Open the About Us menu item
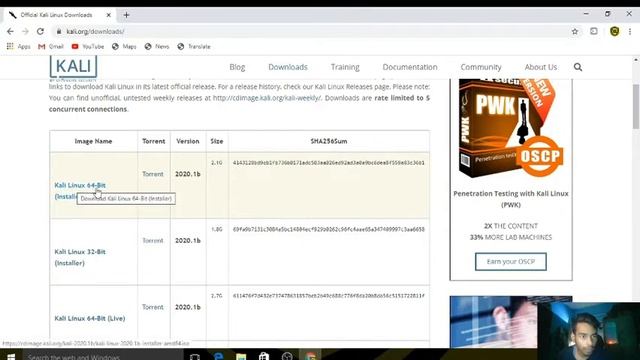This screenshot has height=360, width=640. point(541,67)
